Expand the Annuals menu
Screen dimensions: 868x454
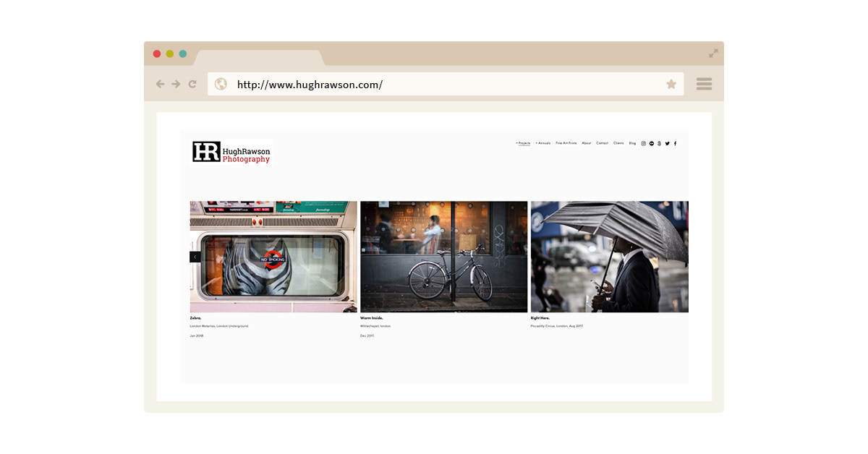click(543, 143)
